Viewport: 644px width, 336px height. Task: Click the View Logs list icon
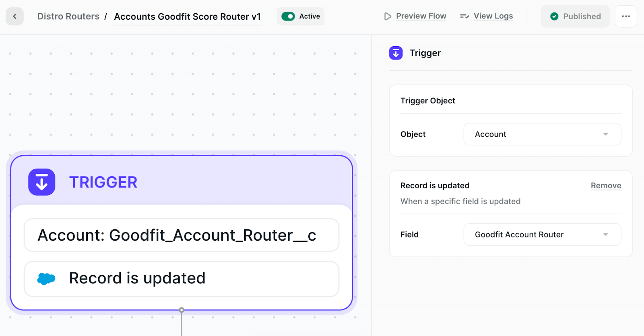coord(464,16)
